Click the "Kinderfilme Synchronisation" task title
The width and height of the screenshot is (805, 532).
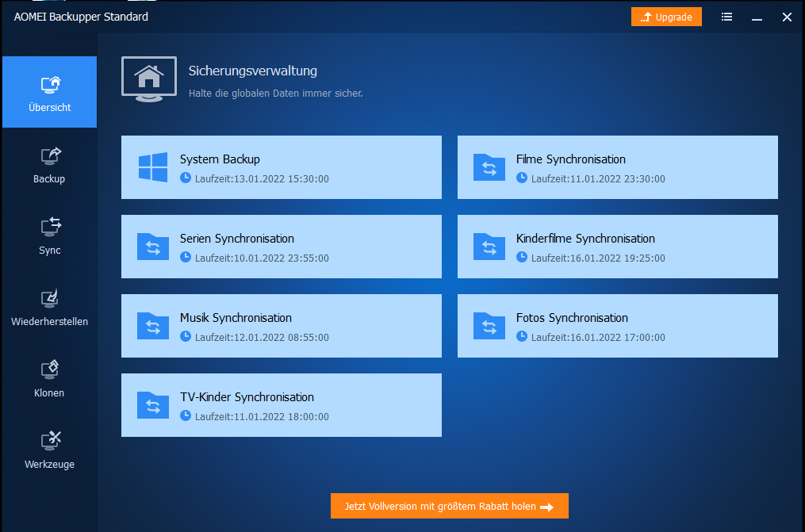pos(585,239)
